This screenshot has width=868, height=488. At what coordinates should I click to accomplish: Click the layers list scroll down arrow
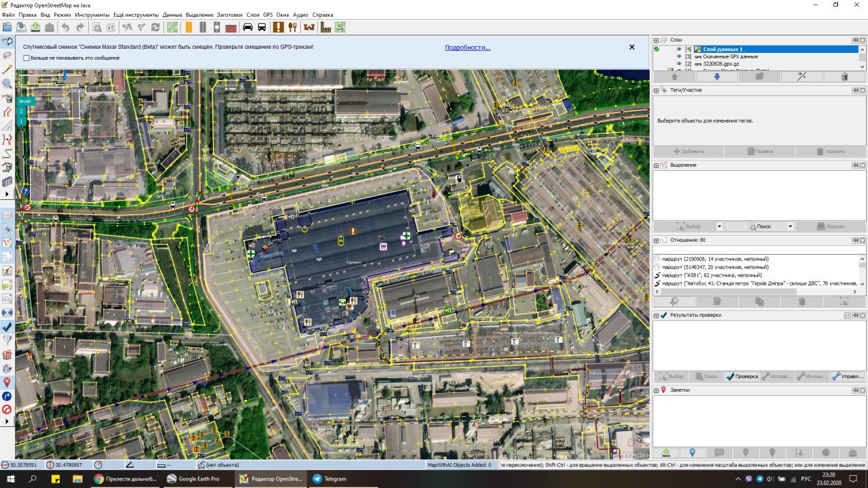click(x=863, y=66)
